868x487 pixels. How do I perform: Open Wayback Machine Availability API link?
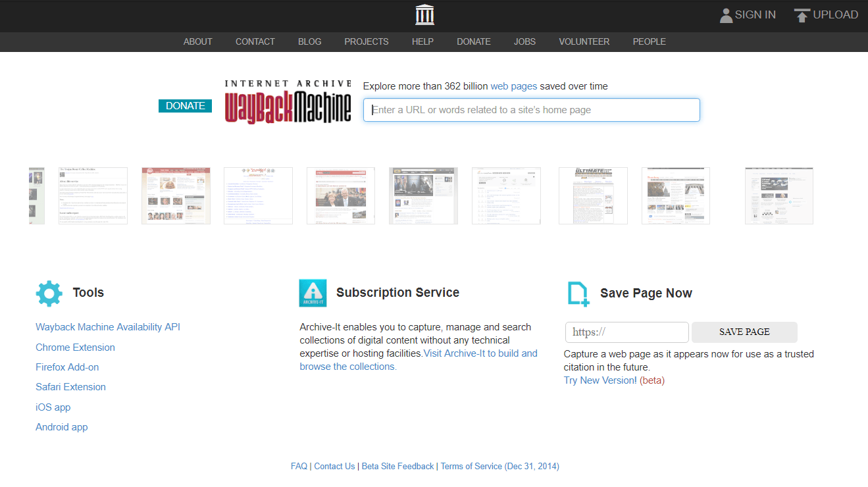point(108,327)
